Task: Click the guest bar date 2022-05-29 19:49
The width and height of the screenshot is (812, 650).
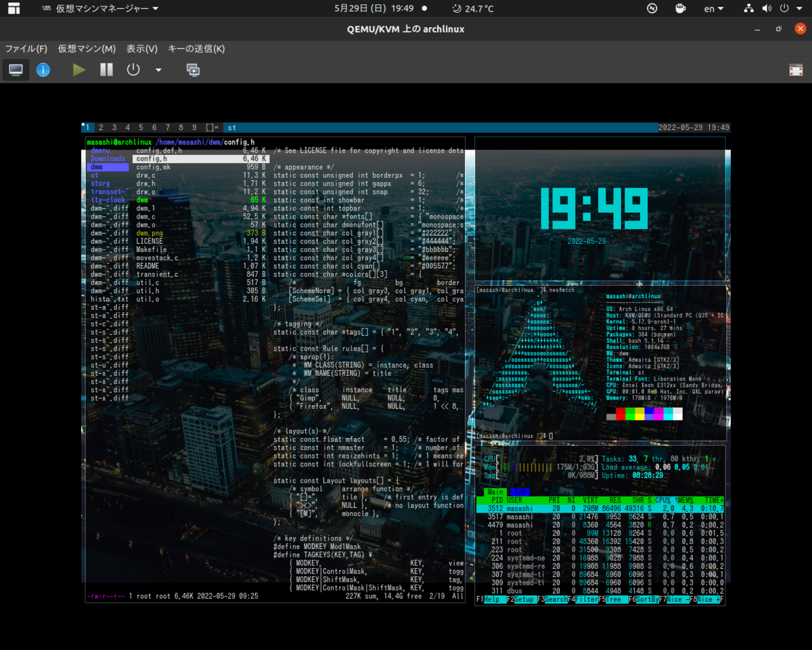Action: [694, 127]
